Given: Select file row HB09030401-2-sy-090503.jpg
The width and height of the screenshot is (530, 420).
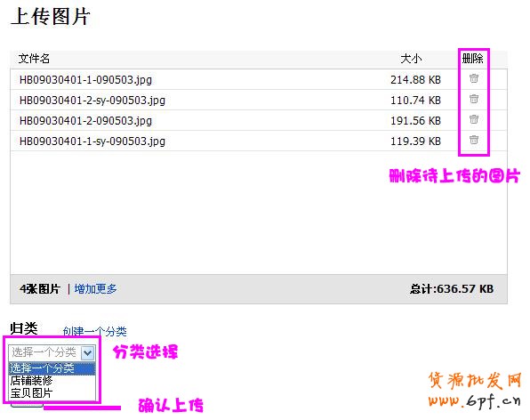Looking at the screenshot, I should 259,100.
